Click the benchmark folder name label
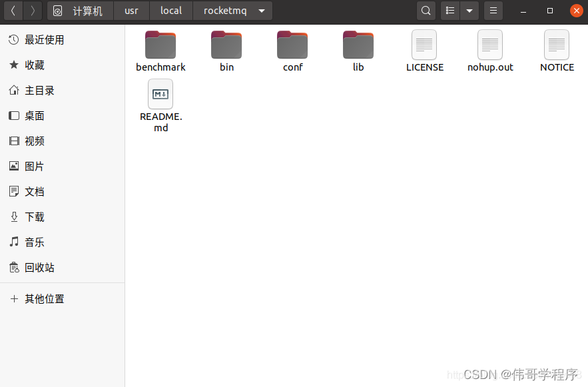 [160, 67]
